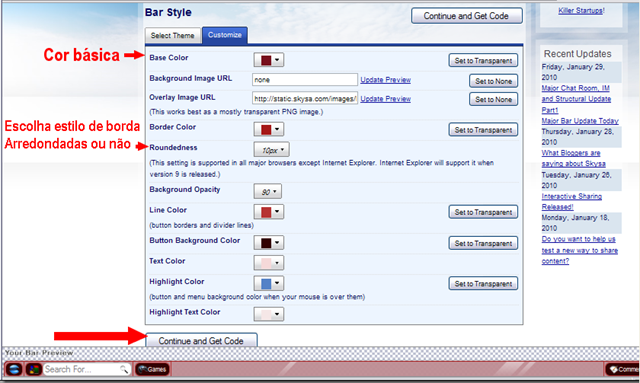Click the bottom Continue and Get Code button
This screenshot has width=640, height=383.
[201, 341]
